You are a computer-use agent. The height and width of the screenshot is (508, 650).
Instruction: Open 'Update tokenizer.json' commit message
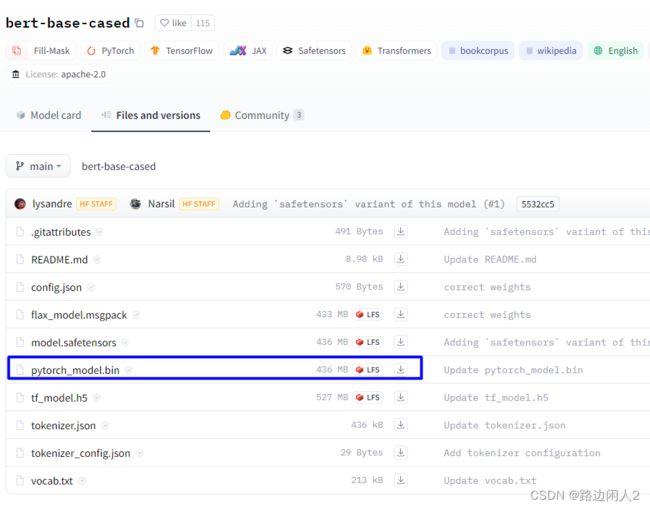[504, 425]
